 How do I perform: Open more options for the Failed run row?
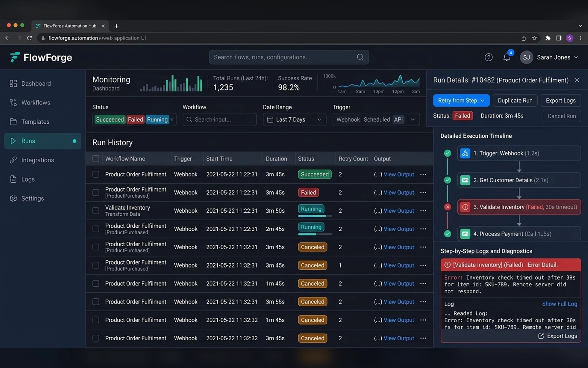(x=423, y=193)
